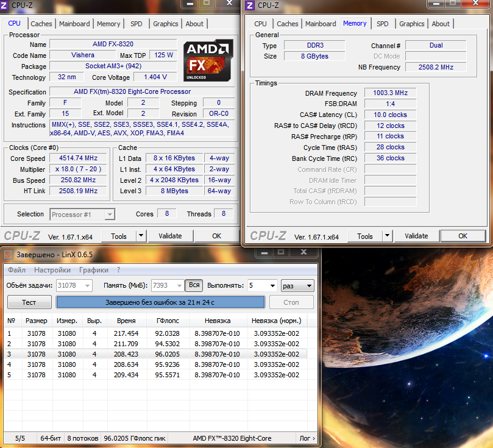Screen dimensions: 493x448
Task: Open the Настройки menu in LinX
Action: (52, 270)
